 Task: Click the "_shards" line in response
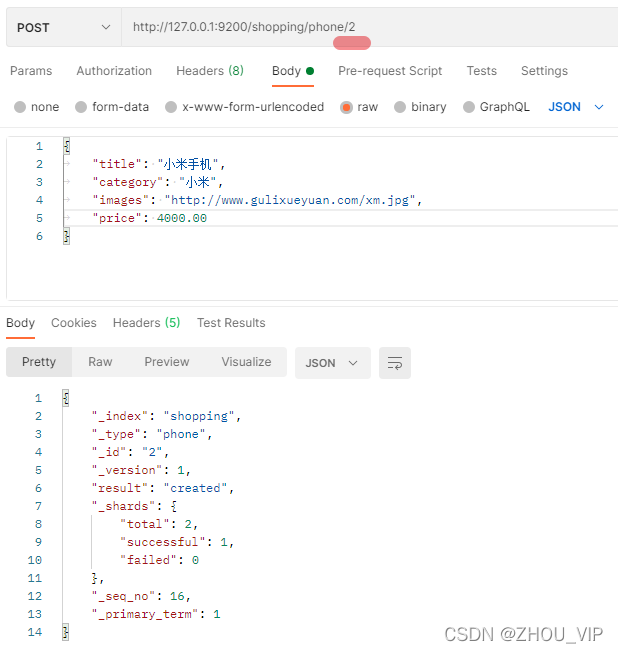click(135, 506)
